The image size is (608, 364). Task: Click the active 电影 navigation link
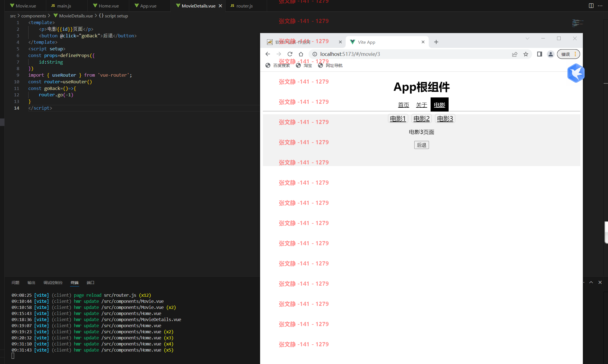pyautogui.click(x=439, y=105)
